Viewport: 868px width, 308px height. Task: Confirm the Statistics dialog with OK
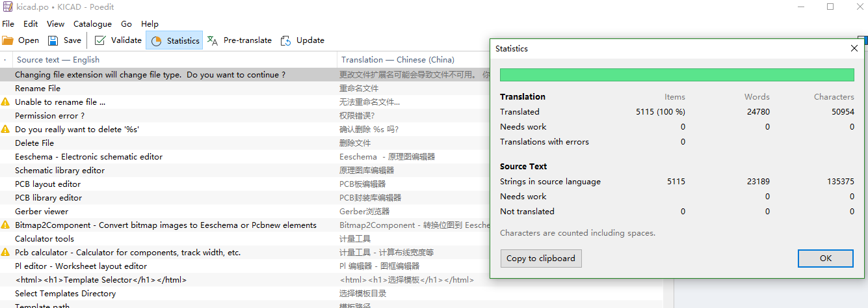(825, 259)
